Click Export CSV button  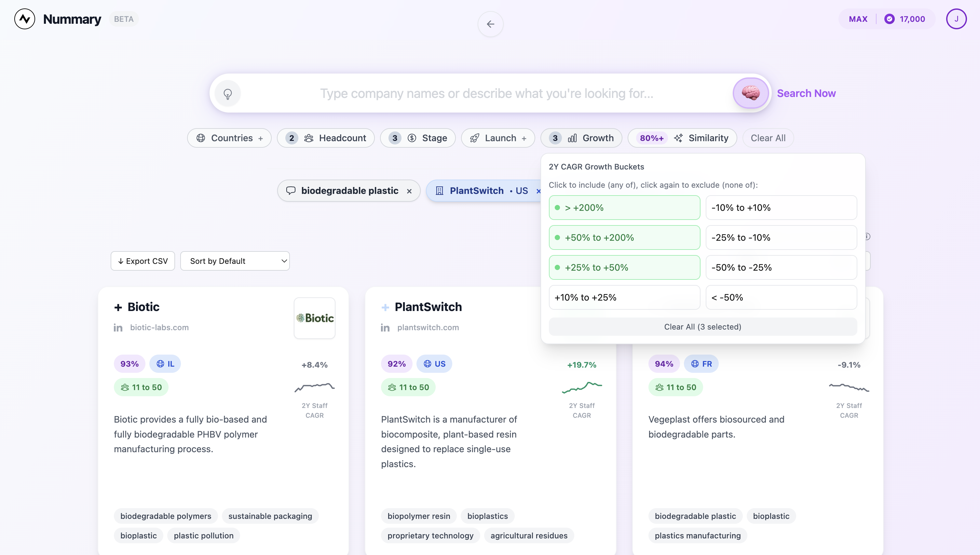click(x=143, y=261)
